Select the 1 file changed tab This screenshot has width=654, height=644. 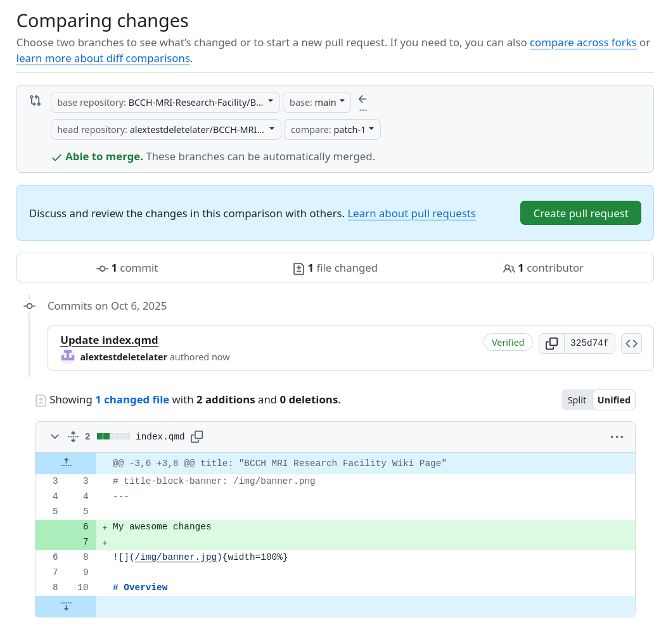click(x=335, y=268)
